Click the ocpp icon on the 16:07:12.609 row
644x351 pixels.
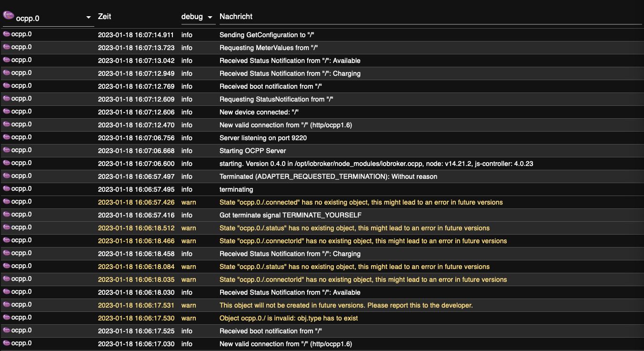pos(7,99)
